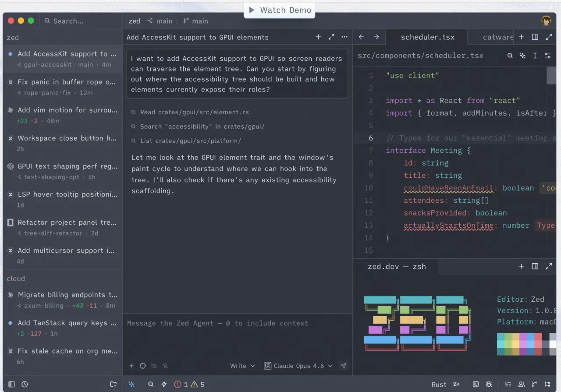The height and width of the screenshot is (392, 561).
Task: Toggle the left sidebar panel icon
Action: click(x=11, y=384)
